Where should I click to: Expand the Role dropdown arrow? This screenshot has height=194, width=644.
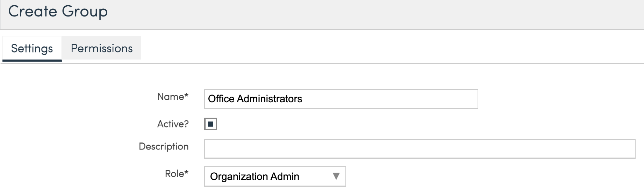pos(336,176)
